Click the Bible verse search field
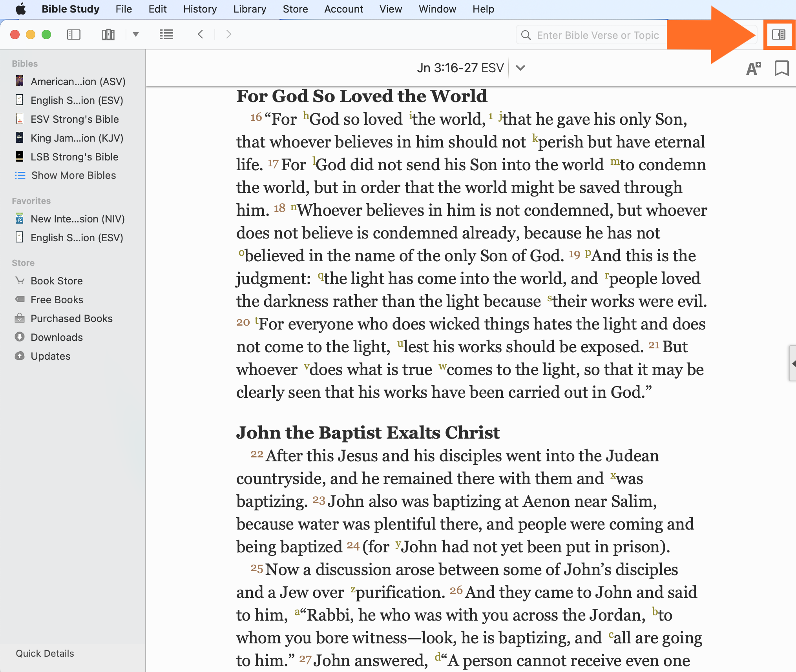The image size is (796, 672). pos(597,35)
